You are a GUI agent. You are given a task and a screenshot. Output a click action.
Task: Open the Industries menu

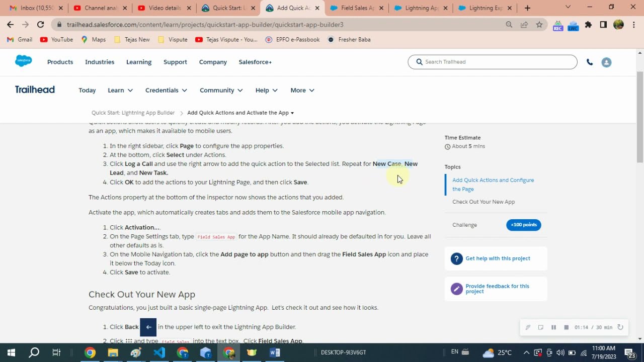[100, 62]
